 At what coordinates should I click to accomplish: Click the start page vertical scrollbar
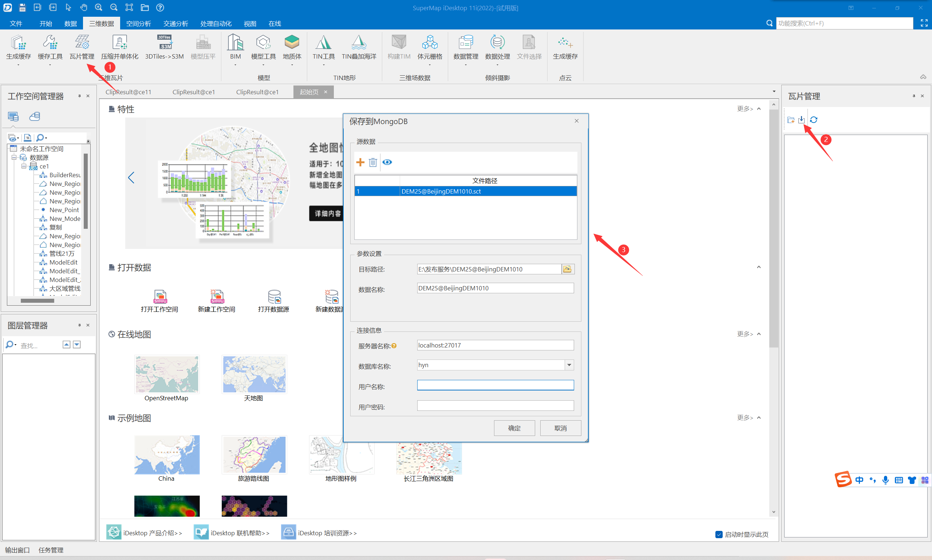(774, 226)
